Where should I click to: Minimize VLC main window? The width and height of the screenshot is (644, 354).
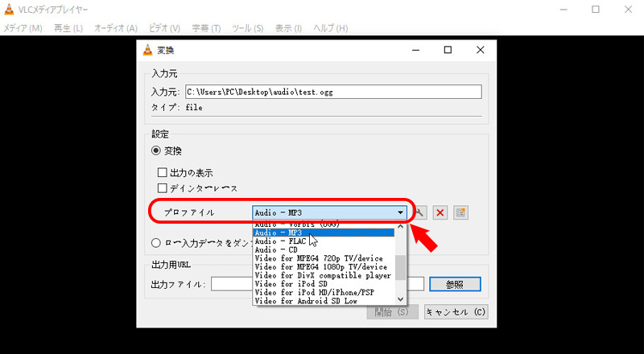point(563,10)
